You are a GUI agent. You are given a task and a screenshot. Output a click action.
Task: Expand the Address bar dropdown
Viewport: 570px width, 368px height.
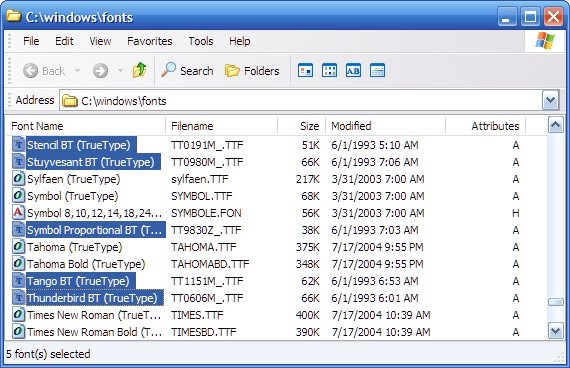click(x=550, y=100)
